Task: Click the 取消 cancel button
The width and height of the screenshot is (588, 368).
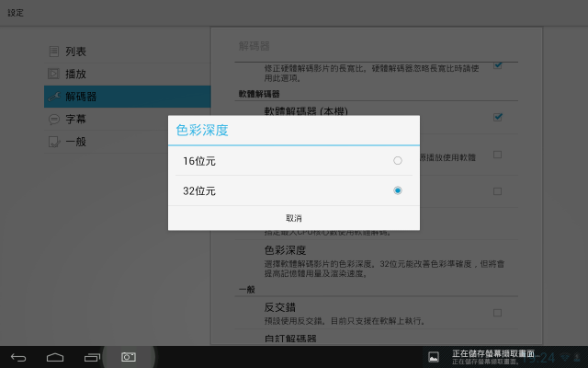Action: (294, 218)
